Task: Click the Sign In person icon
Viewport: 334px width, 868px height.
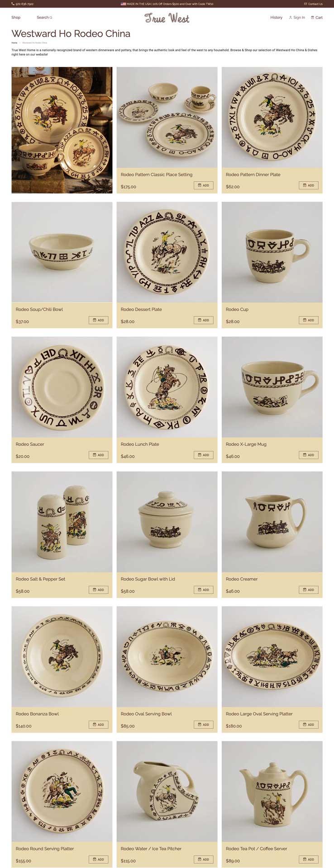Action: (x=291, y=18)
